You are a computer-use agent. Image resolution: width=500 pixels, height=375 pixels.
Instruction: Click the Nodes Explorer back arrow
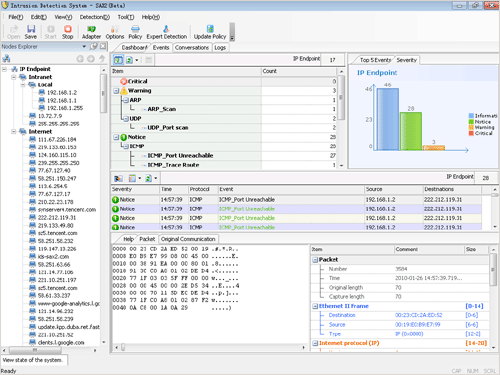pos(80,59)
